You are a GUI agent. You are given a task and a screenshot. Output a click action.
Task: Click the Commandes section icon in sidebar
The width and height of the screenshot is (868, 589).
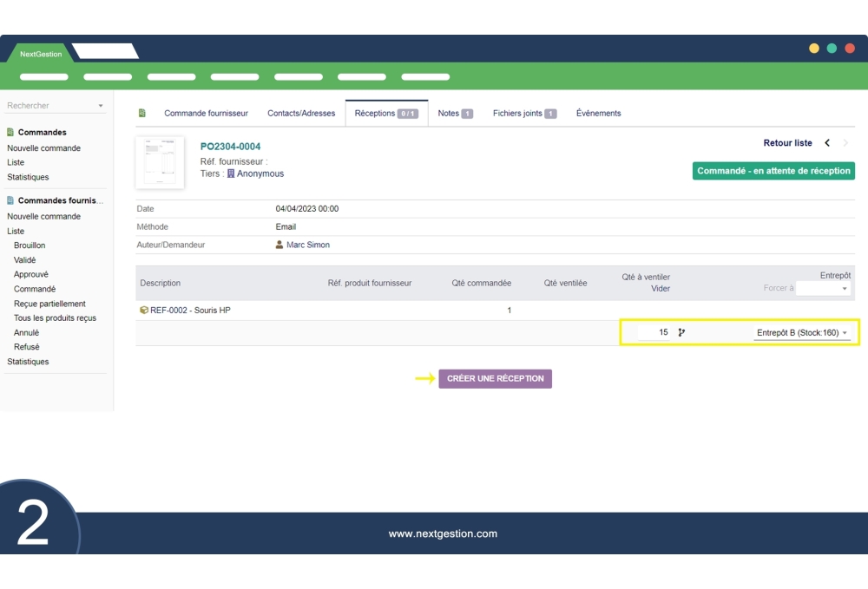[10, 133]
